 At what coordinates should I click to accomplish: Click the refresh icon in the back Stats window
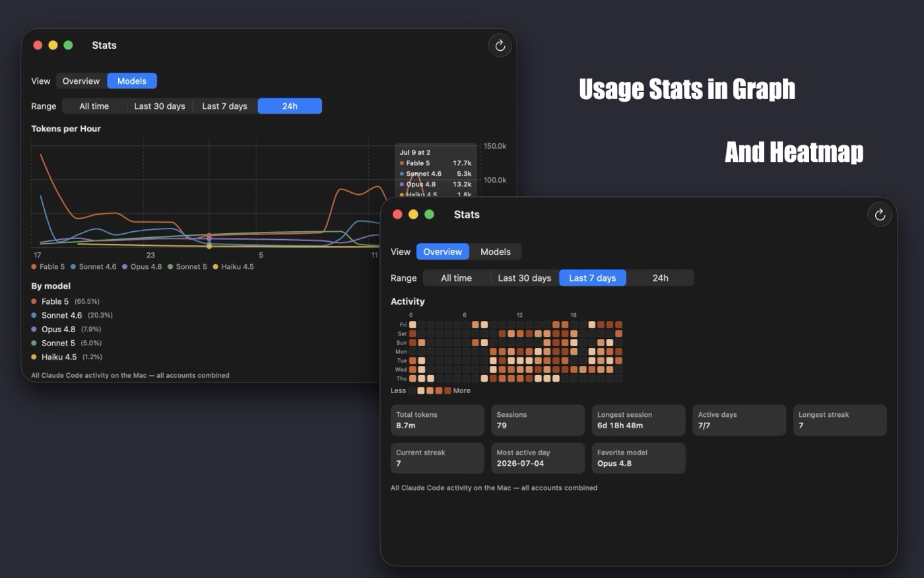[x=500, y=45]
